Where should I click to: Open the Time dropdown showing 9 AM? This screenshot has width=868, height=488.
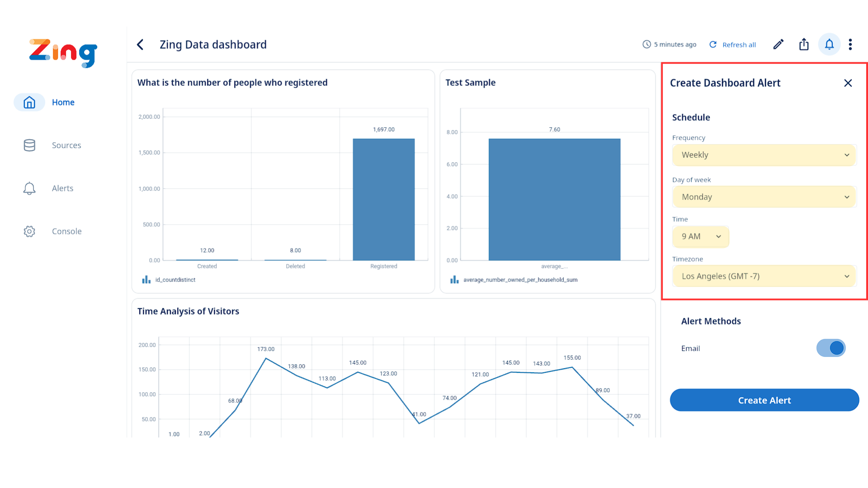[700, 236]
